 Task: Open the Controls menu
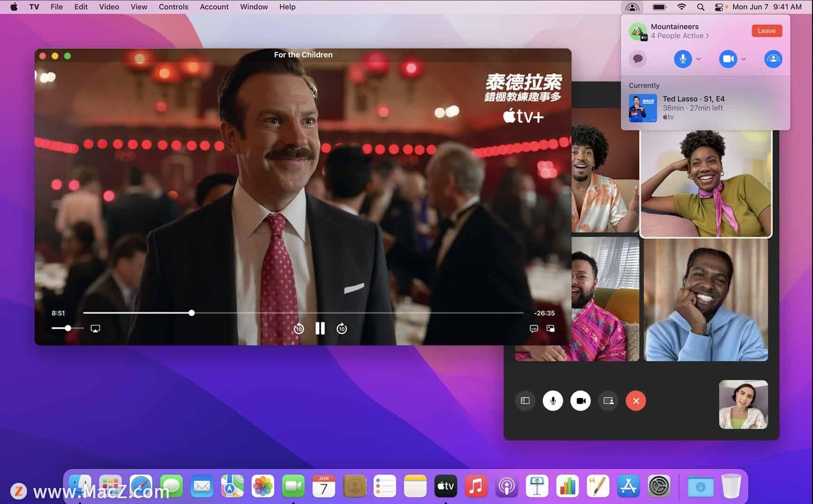click(173, 7)
